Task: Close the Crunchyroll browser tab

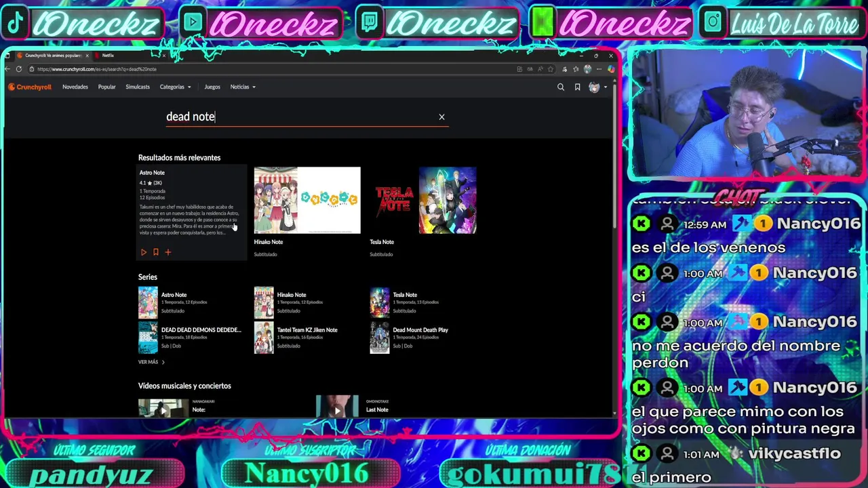Action: [87, 56]
